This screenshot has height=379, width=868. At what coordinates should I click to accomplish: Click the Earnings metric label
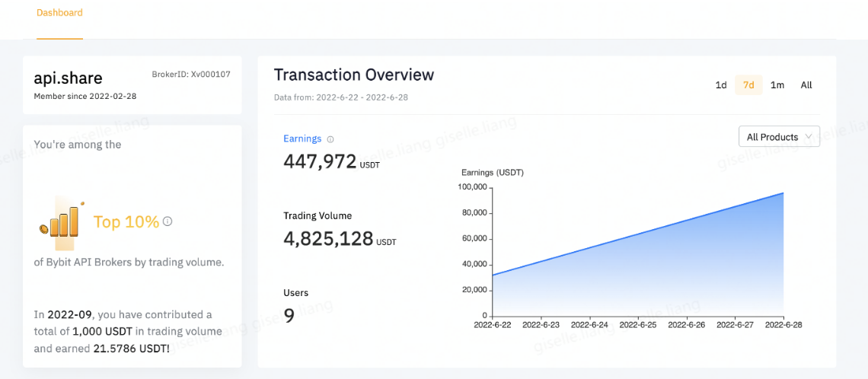click(x=302, y=139)
